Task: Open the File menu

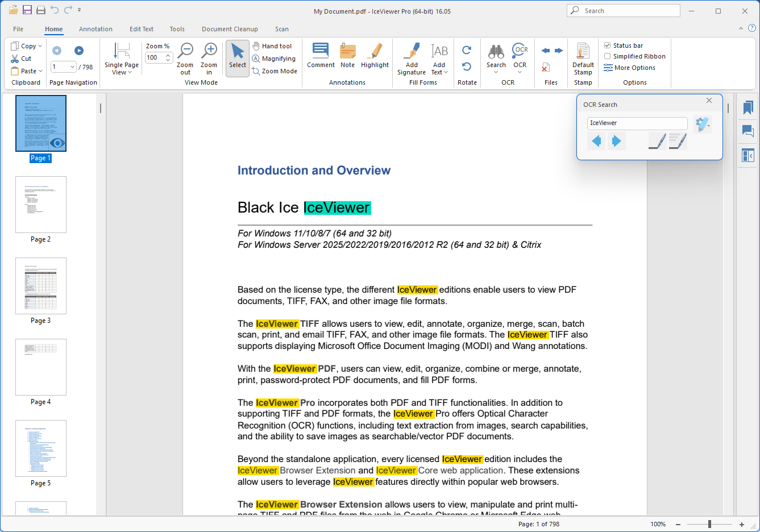Action: pyautogui.click(x=18, y=29)
